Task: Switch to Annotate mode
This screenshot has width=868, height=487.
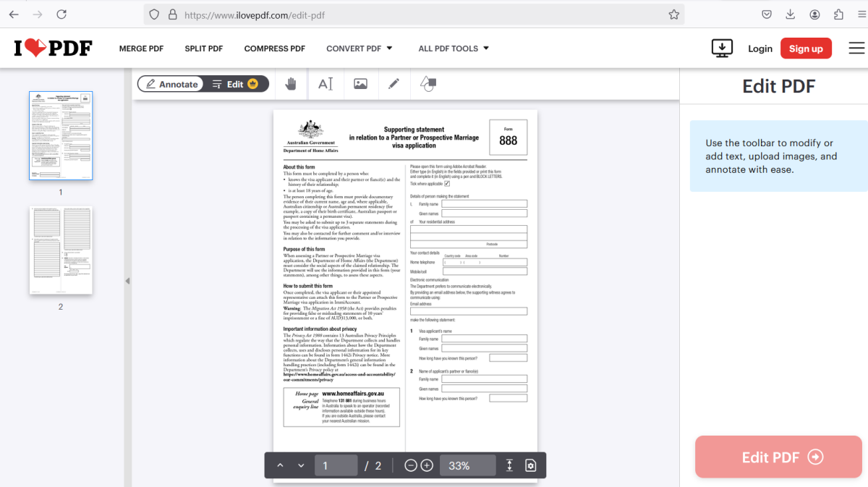Action: 171,83
